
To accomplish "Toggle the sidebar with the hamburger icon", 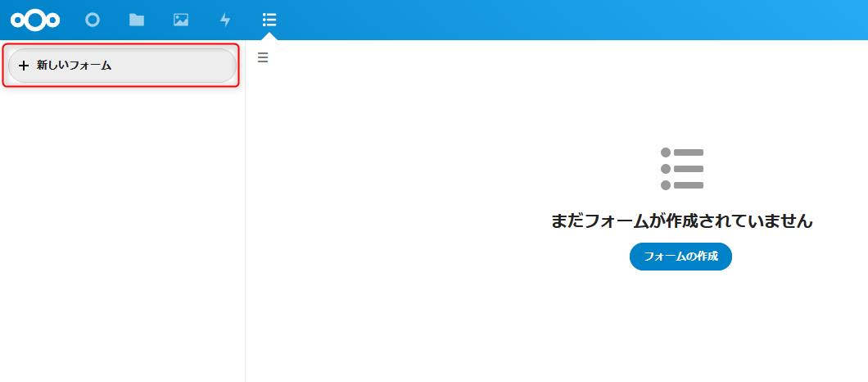I will point(263,57).
